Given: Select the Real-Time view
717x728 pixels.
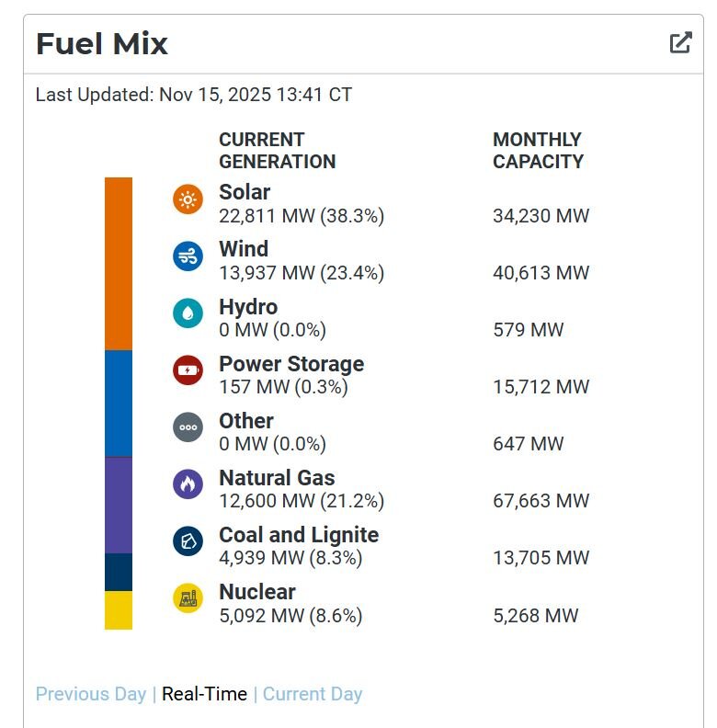Looking at the screenshot, I should [x=204, y=694].
